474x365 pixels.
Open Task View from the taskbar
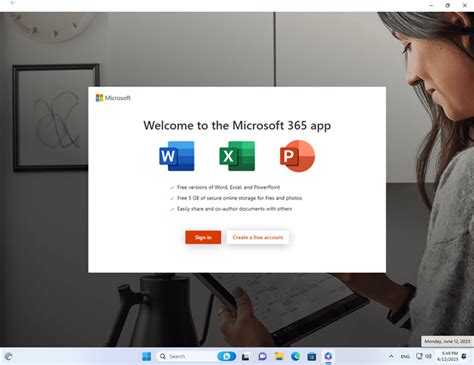(x=246, y=357)
